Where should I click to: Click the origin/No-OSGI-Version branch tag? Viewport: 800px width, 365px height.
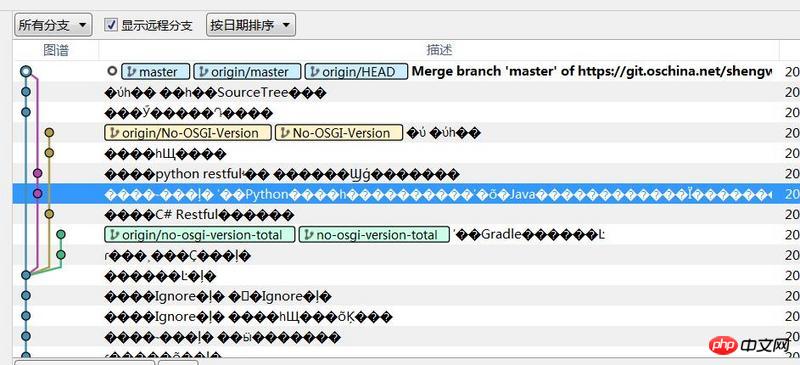pos(188,133)
